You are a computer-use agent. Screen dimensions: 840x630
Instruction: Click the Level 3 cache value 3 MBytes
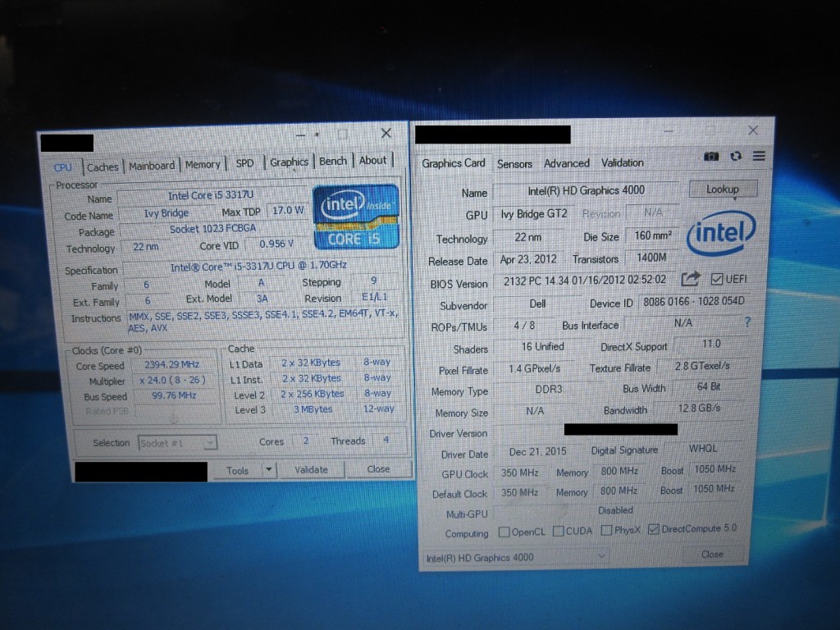click(313, 409)
